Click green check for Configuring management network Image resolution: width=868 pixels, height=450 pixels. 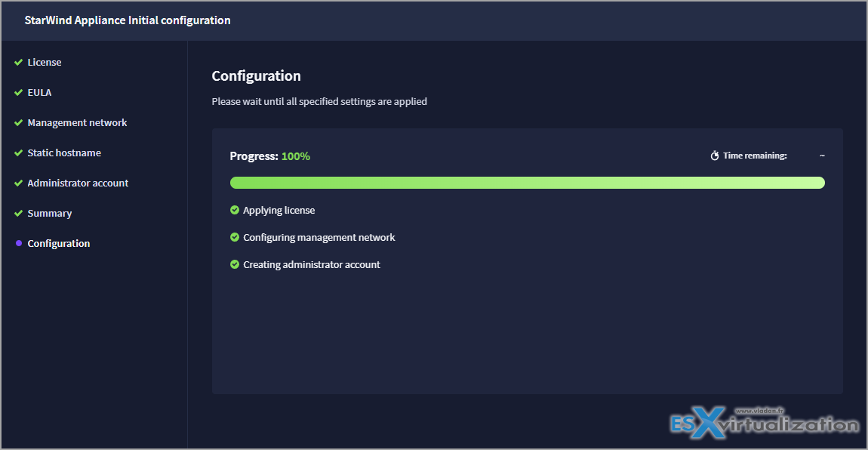click(235, 238)
